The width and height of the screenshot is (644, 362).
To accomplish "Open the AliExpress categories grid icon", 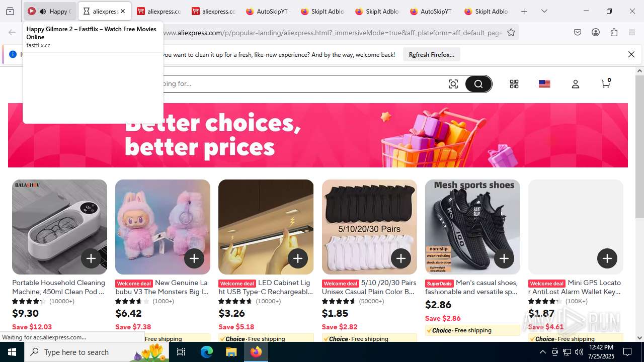I will pyautogui.click(x=514, y=84).
